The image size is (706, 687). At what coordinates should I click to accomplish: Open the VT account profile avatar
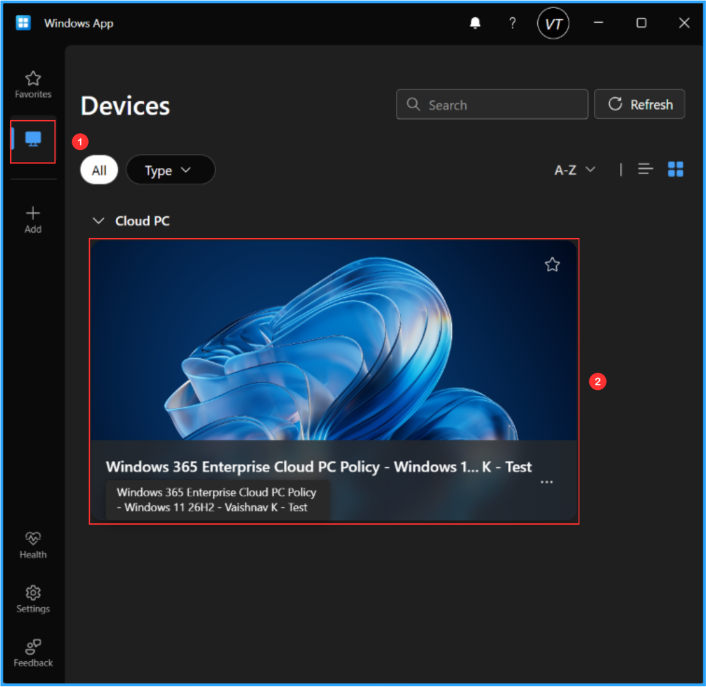pyautogui.click(x=553, y=23)
